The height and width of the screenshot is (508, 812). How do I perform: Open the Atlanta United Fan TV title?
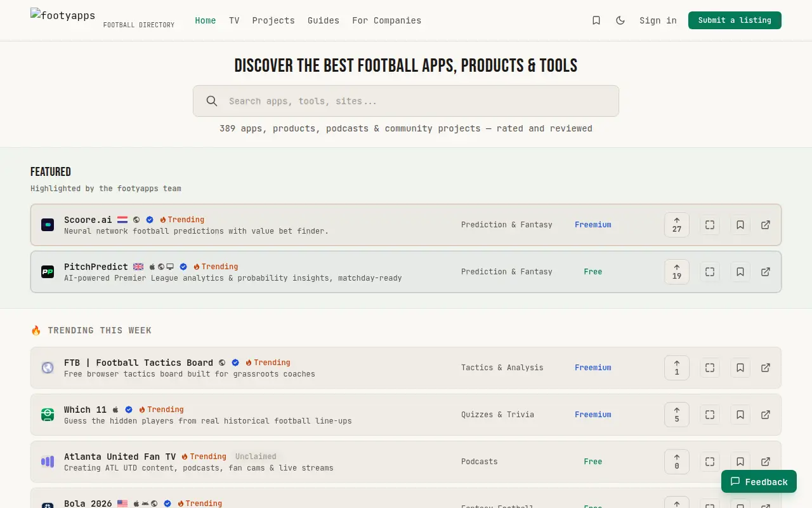pos(120,457)
